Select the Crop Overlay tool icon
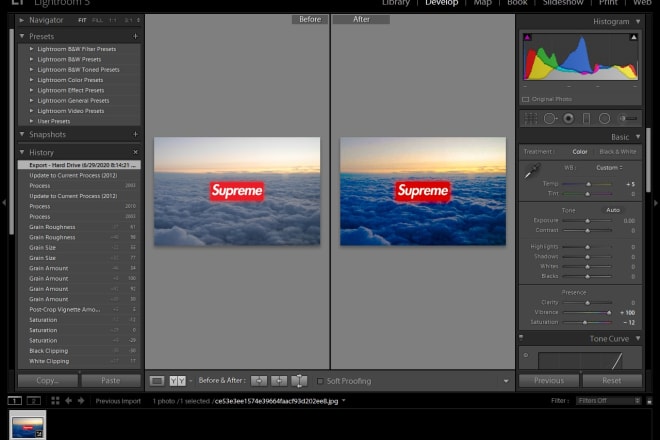 click(530, 119)
